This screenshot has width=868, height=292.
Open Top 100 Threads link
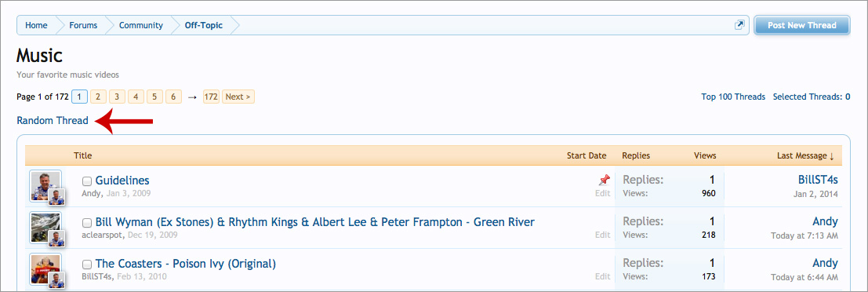[x=733, y=97]
